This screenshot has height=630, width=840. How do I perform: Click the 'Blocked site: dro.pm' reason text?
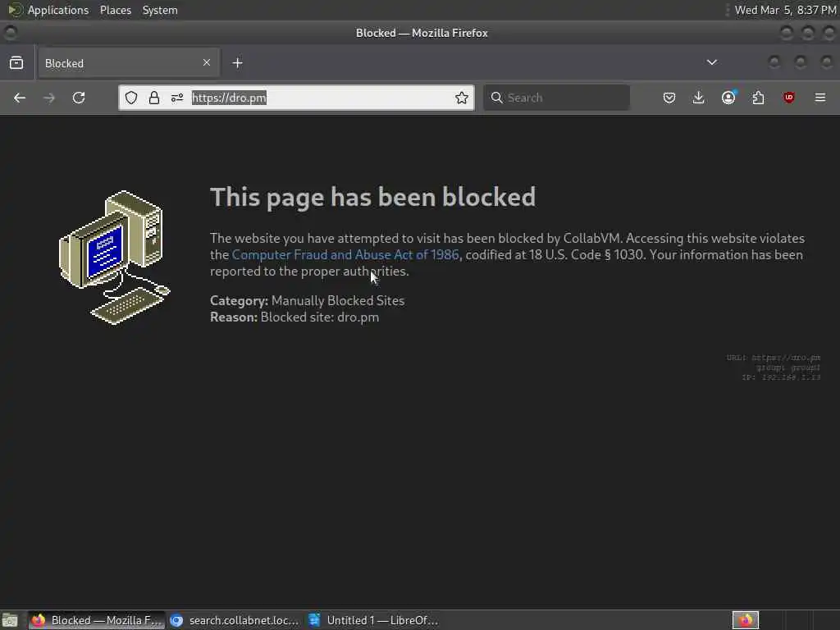click(320, 317)
